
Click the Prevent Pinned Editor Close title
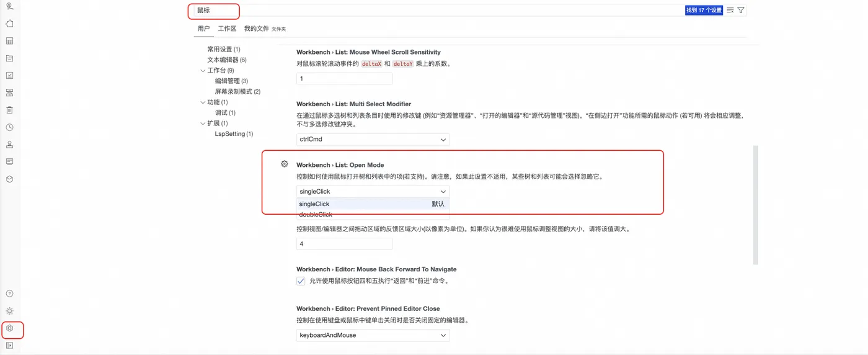[368, 308]
